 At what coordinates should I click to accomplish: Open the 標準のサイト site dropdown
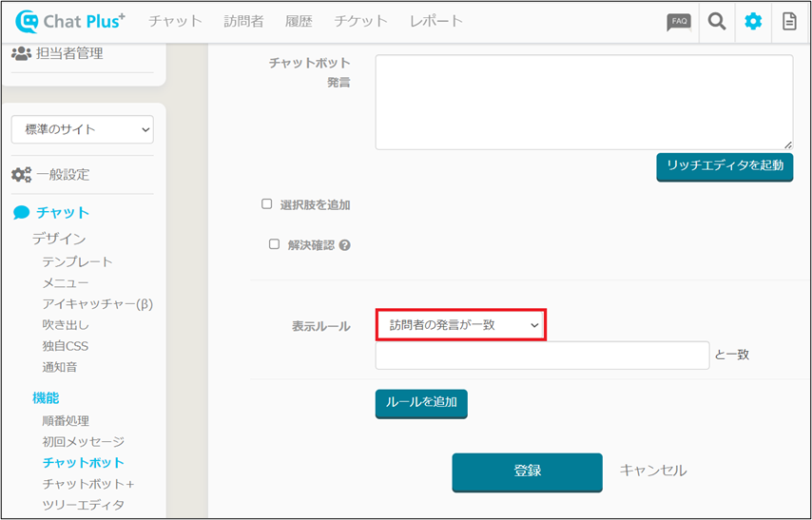(82, 129)
